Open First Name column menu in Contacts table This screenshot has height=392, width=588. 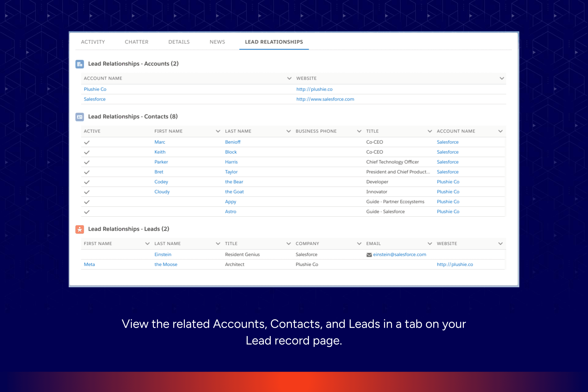coord(218,131)
